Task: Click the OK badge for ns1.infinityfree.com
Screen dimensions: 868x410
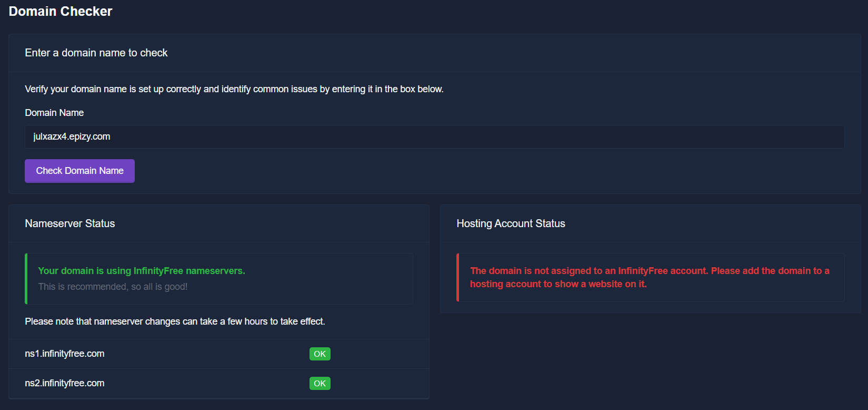Action: 320,354
